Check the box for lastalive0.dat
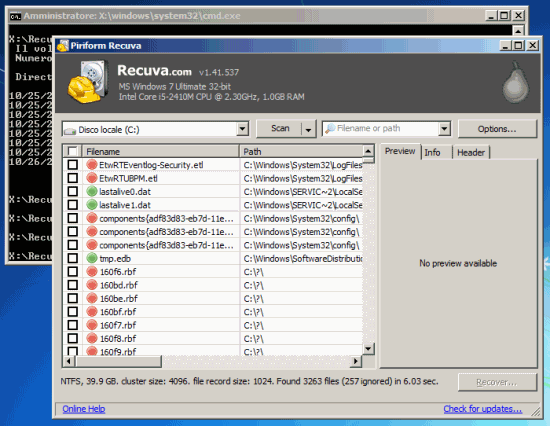The width and height of the screenshot is (550, 426). pos(73,191)
